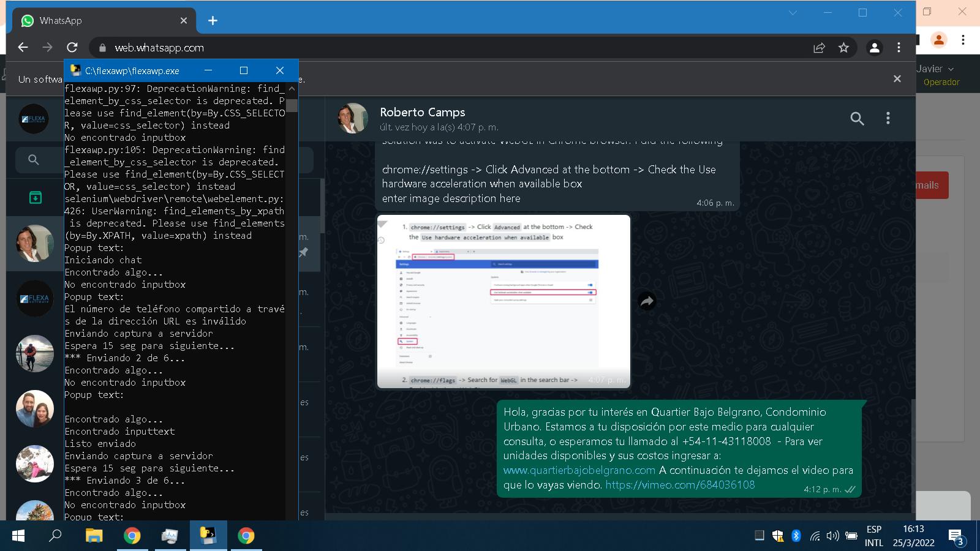Click the Bluetooth tray icon
Screen dimensions: 980x551
pyautogui.click(x=796, y=536)
